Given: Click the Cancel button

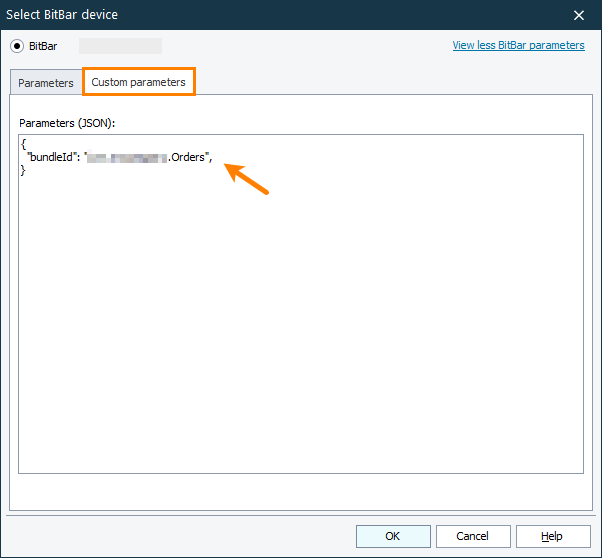Looking at the screenshot, I should [x=473, y=536].
